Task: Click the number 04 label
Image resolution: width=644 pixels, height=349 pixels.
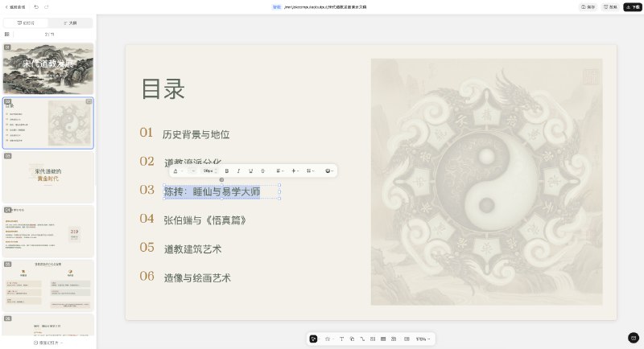Action: [x=147, y=218]
